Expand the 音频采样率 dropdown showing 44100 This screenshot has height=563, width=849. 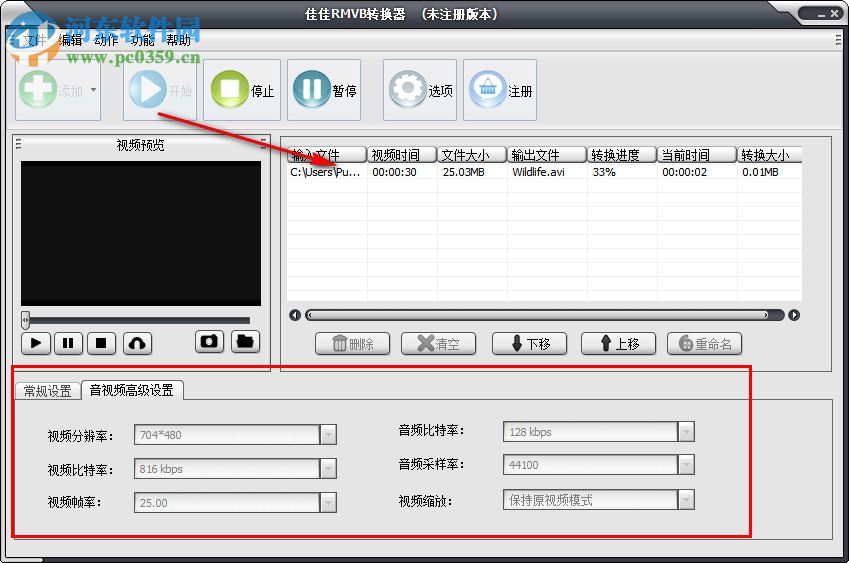[x=686, y=464]
